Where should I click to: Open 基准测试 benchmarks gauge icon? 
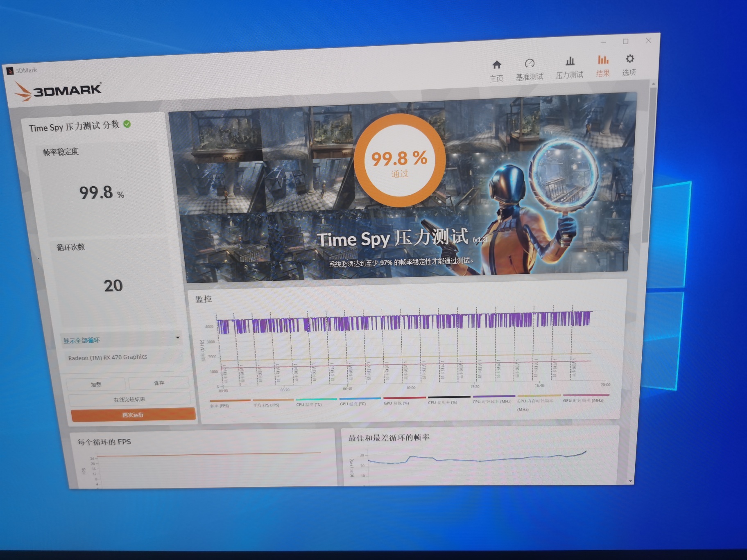529,63
